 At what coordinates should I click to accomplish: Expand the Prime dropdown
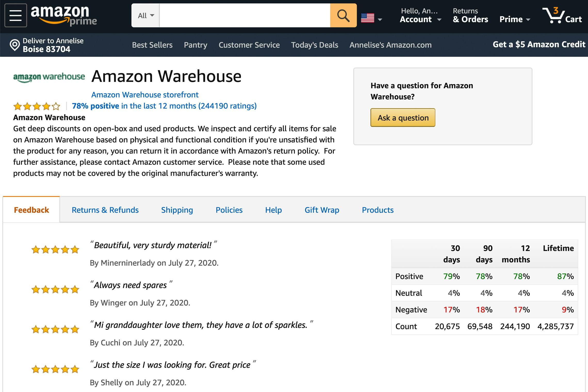tap(514, 19)
